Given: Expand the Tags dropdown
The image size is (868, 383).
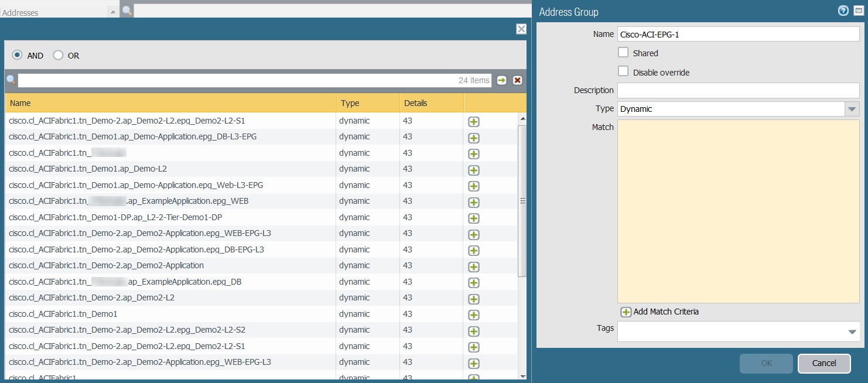Looking at the screenshot, I should point(852,332).
